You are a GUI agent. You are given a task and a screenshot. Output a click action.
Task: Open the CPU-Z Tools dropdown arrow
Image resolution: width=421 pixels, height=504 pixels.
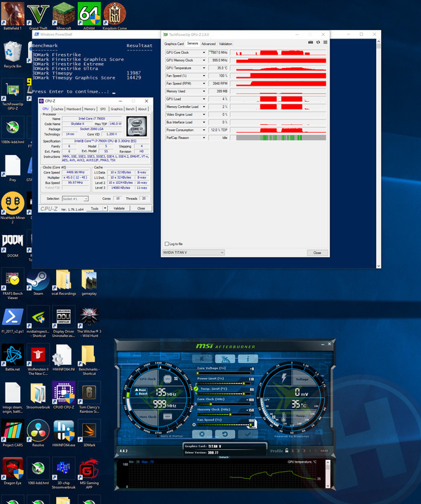tap(105, 208)
